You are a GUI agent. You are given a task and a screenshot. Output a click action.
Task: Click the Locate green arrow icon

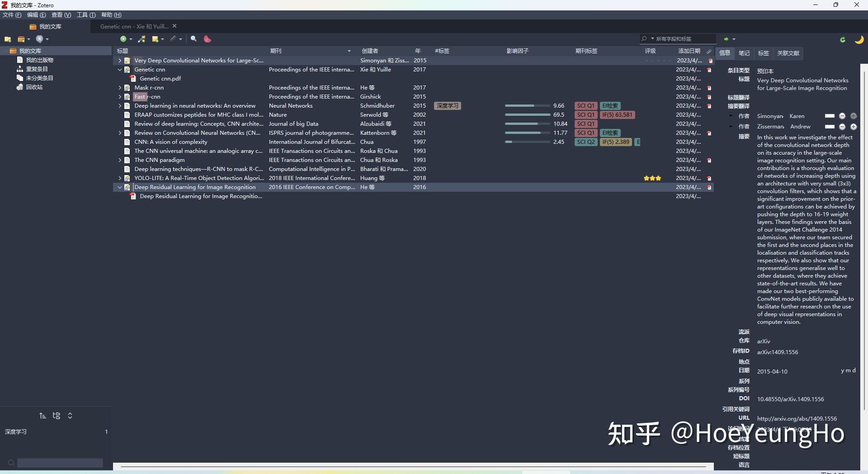coord(727,39)
